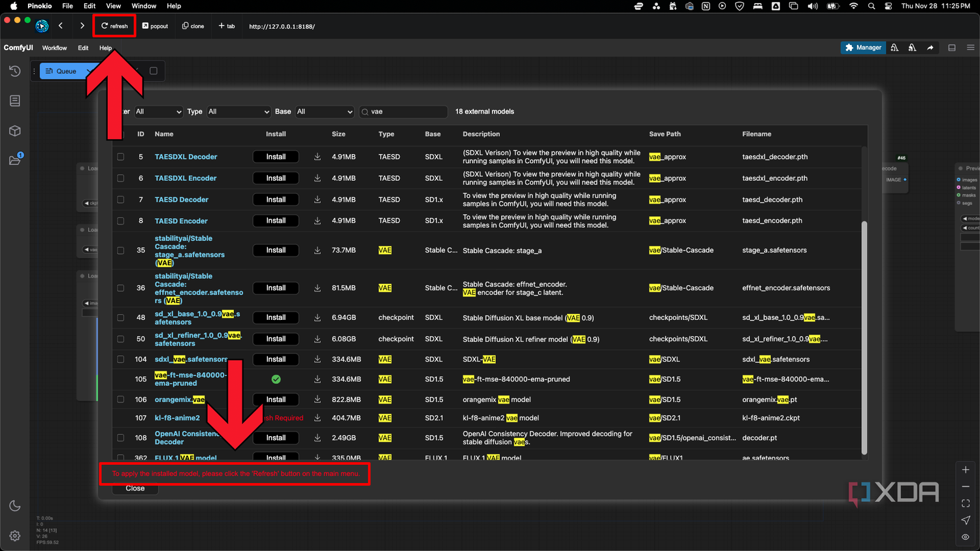This screenshot has height=551, width=980.
Task: Toggle the bottom panel icon
Action: point(952,48)
